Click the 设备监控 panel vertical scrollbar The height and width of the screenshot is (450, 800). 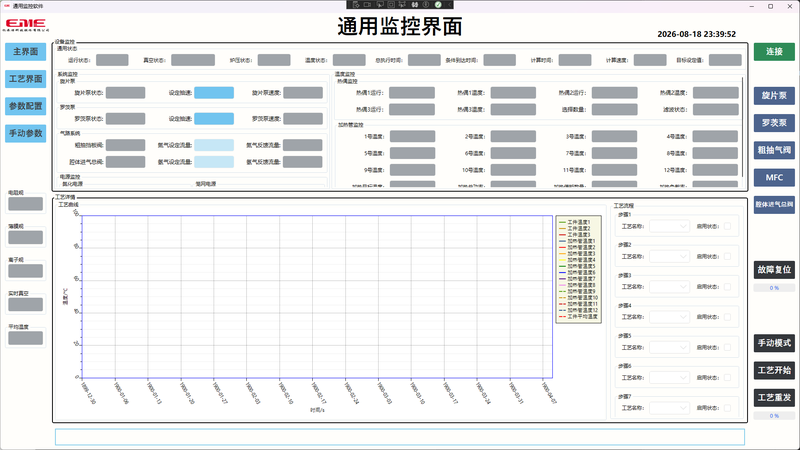click(743, 128)
